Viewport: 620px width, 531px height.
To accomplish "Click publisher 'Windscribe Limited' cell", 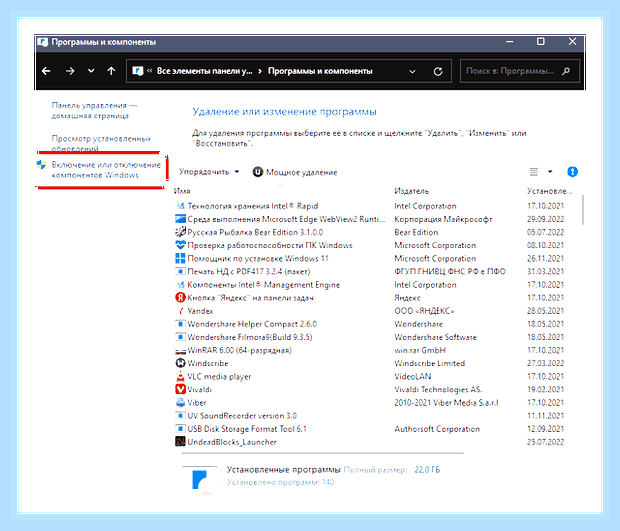I will (429, 363).
